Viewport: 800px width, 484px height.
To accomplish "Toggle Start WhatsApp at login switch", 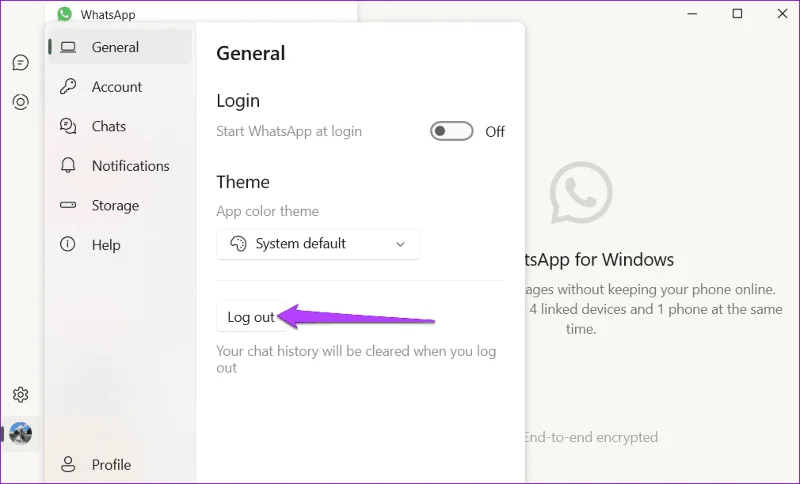I will (452, 131).
